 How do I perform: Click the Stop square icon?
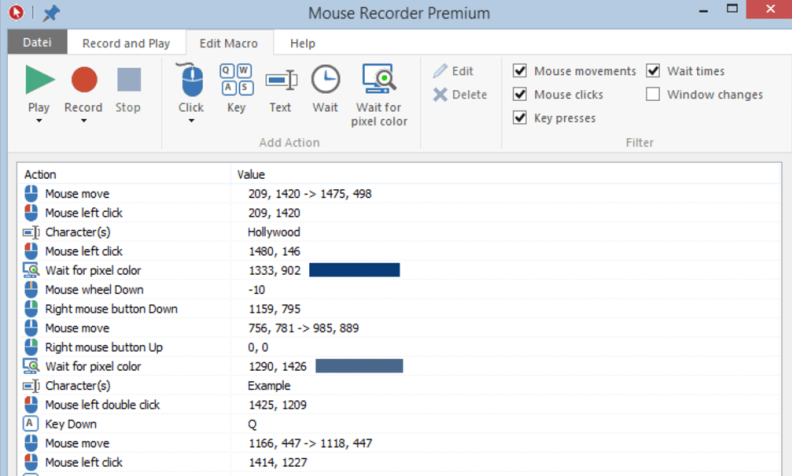point(128,80)
